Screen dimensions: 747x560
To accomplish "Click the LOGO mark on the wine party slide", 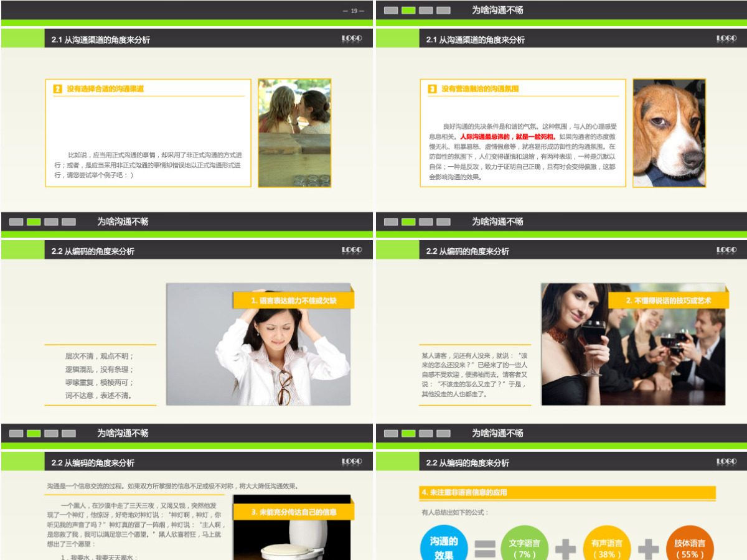I will click(726, 250).
